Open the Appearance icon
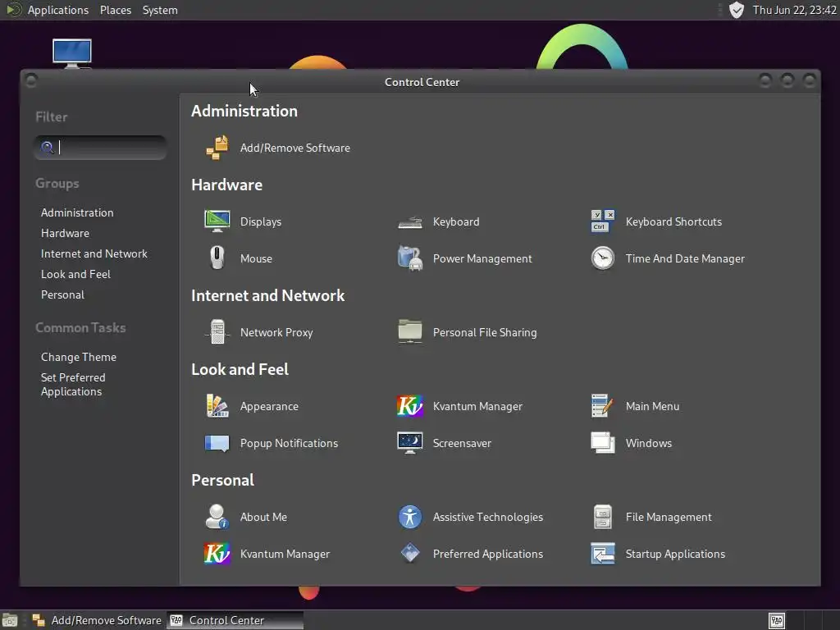 click(x=217, y=406)
